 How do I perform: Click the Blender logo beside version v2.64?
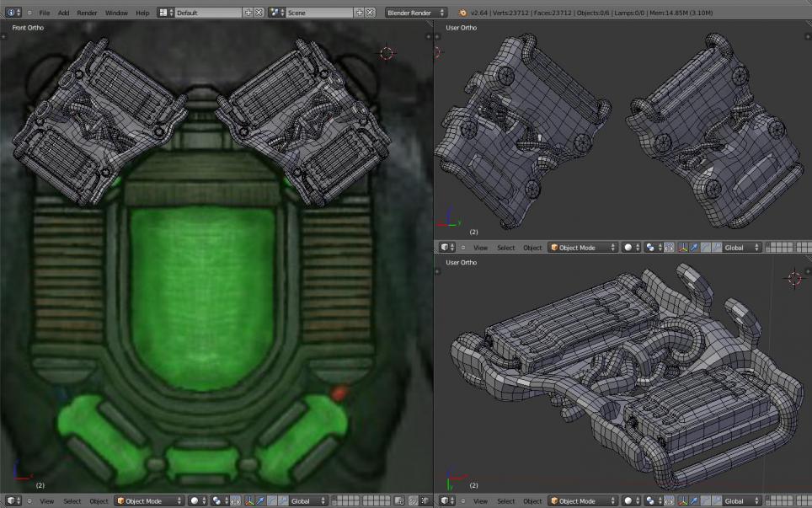click(x=463, y=13)
